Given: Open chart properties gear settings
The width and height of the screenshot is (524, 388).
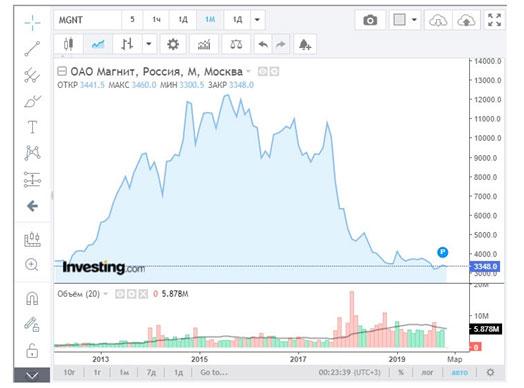Looking at the screenshot, I should click(173, 44).
